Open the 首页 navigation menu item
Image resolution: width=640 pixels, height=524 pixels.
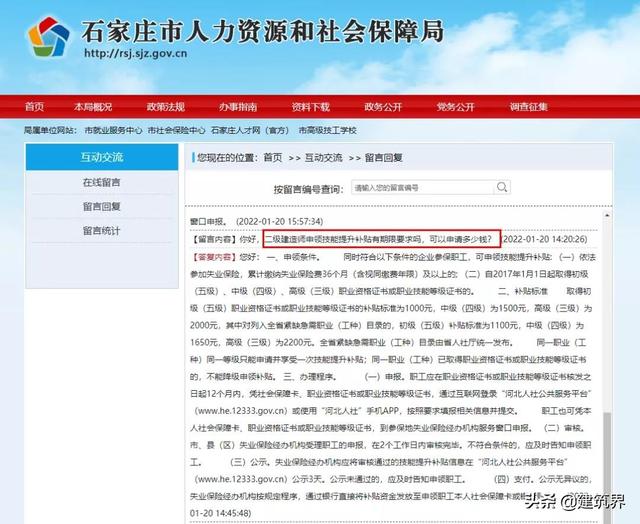click(x=34, y=107)
